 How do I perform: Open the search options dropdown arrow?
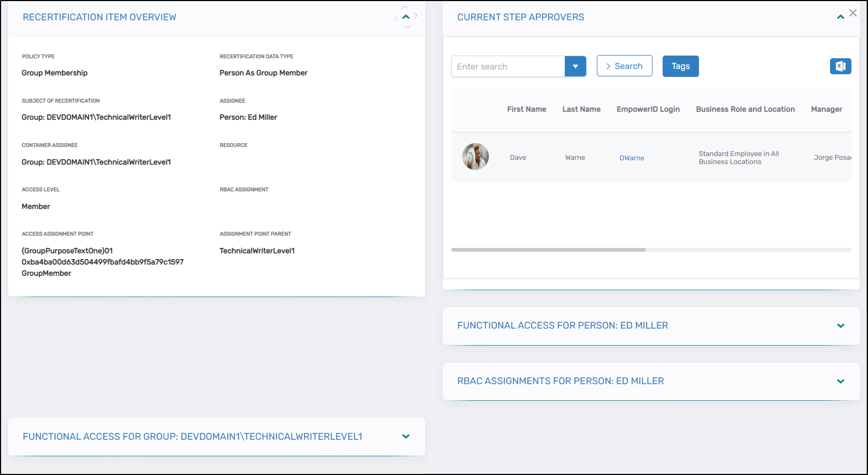point(575,66)
